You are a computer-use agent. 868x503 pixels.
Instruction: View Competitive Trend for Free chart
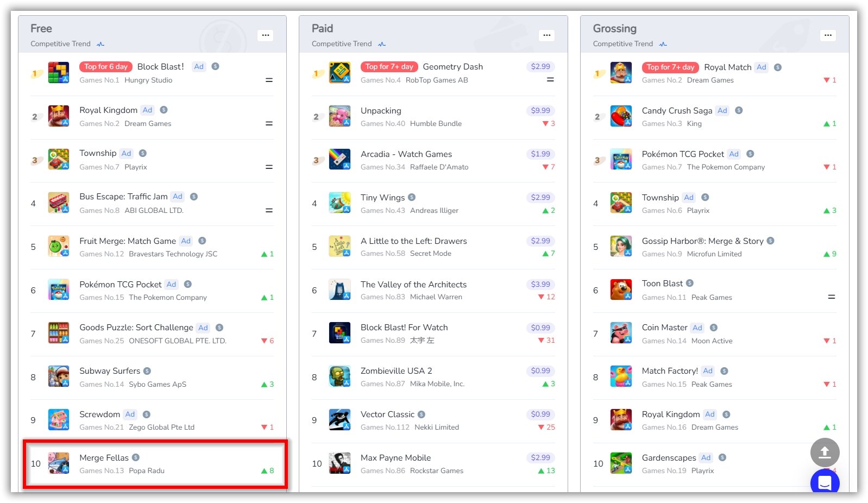pyautogui.click(x=67, y=44)
